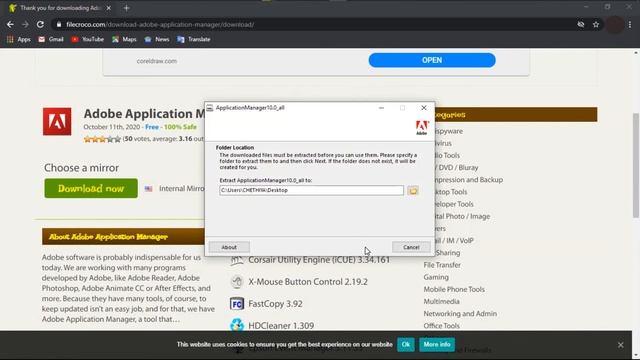Image resolution: width=640 pixels, height=360 pixels.
Task: Reload the page with refresh icon
Action: (x=40, y=24)
